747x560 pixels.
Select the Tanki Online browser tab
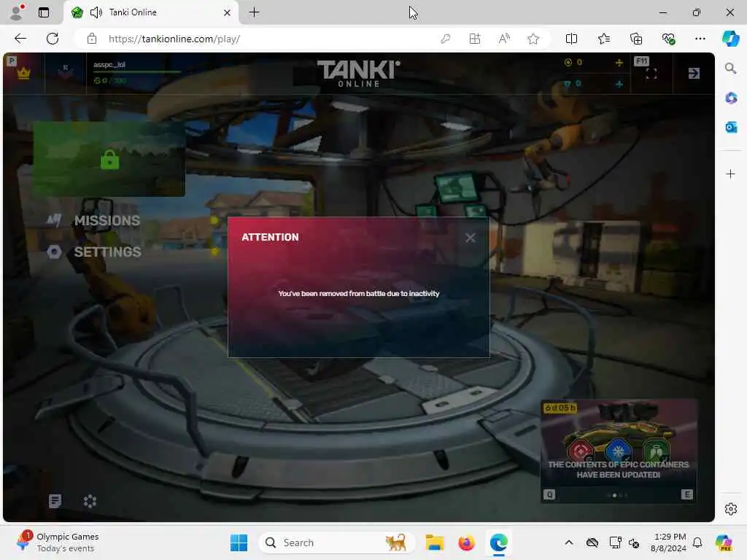click(x=152, y=12)
